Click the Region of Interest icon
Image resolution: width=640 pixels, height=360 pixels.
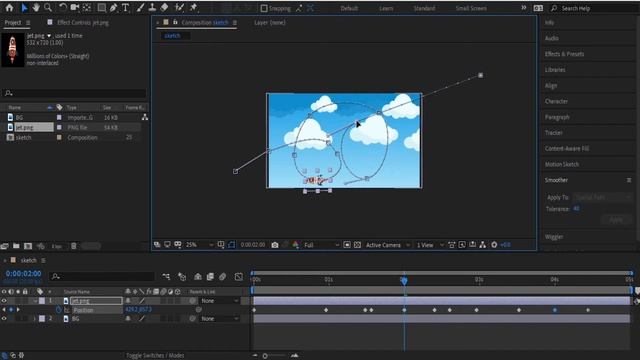click(347, 245)
